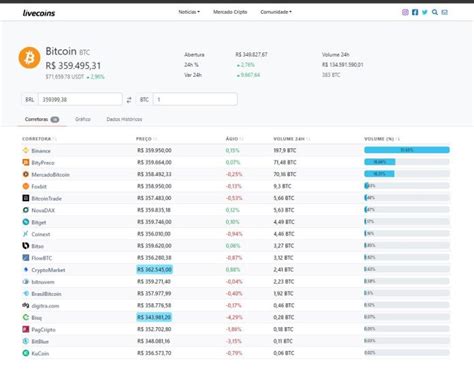
Task: Open the CryptoMarket exchange link
Action: [x=48, y=270]
